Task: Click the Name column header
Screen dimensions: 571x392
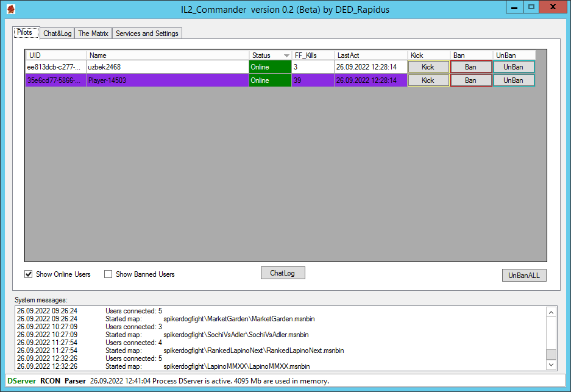Action: tap(168, 55)
